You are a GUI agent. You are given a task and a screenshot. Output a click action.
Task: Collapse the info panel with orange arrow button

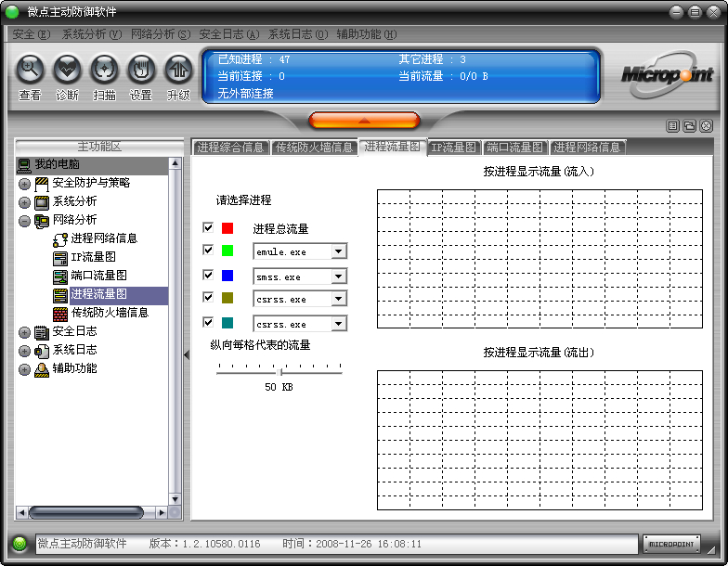364,121
